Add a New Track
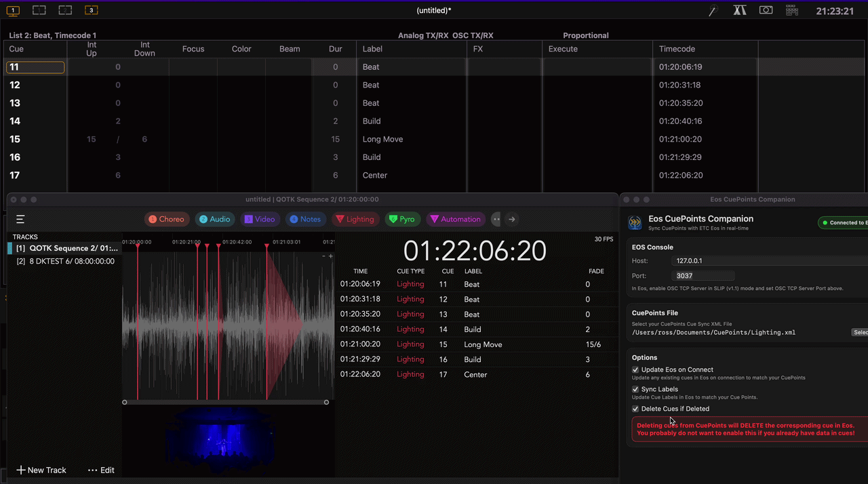 41,470
